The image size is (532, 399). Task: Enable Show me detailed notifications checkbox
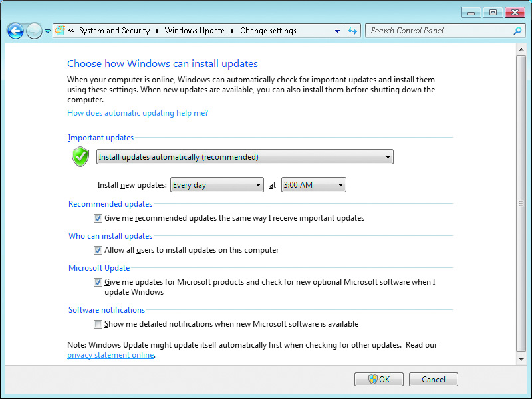click(x=98, y=324)
